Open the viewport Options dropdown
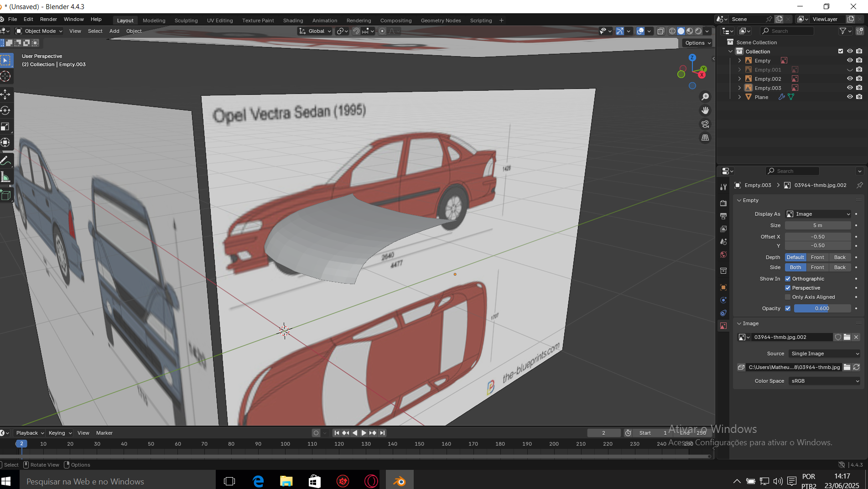 698,43
